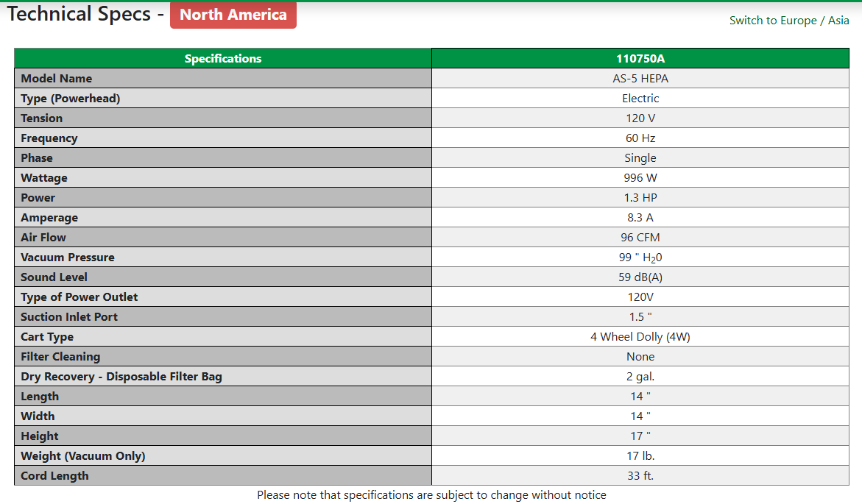Select the 2 gal. value cell

(x=640, y=377)
